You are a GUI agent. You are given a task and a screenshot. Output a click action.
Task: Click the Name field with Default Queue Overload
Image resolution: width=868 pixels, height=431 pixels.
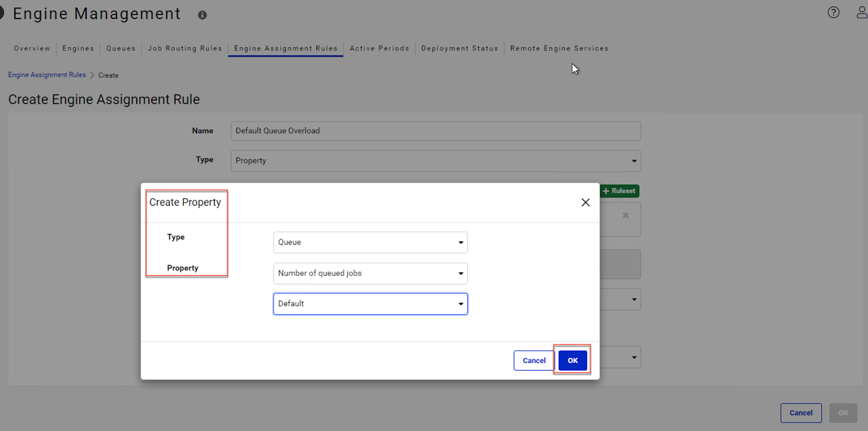tap(436, 131)
